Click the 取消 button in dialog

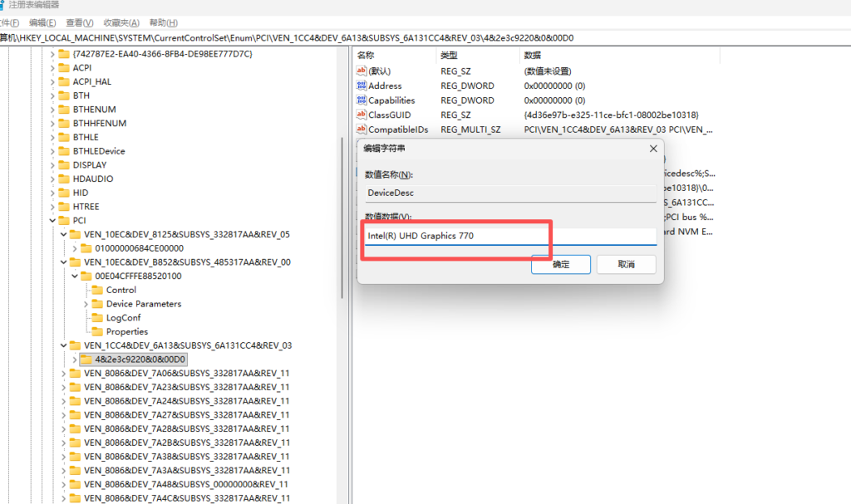pyautogui.click(x=626, y=264)
